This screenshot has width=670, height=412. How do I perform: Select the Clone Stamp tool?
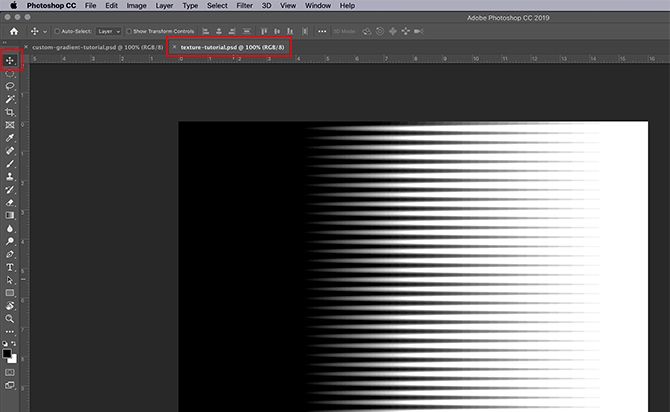(x=10, y=177)
